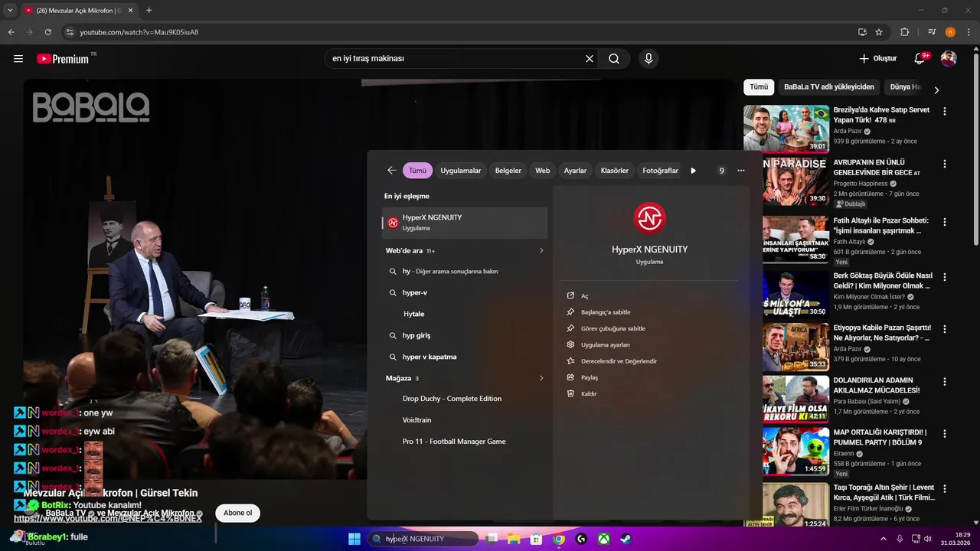Open options for Etiyopya Kabile Pazarı video

945,328
